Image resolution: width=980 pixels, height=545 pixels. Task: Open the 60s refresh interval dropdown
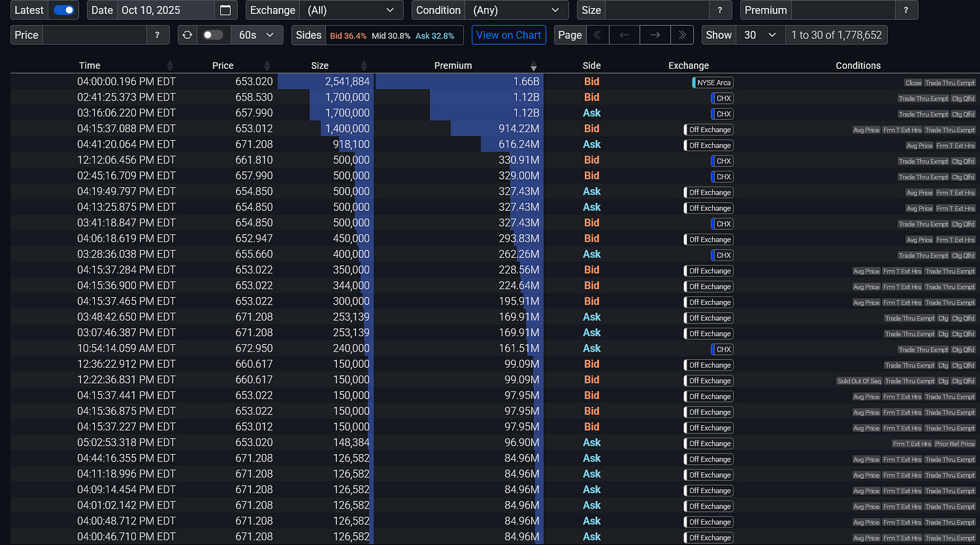point(256,35)
